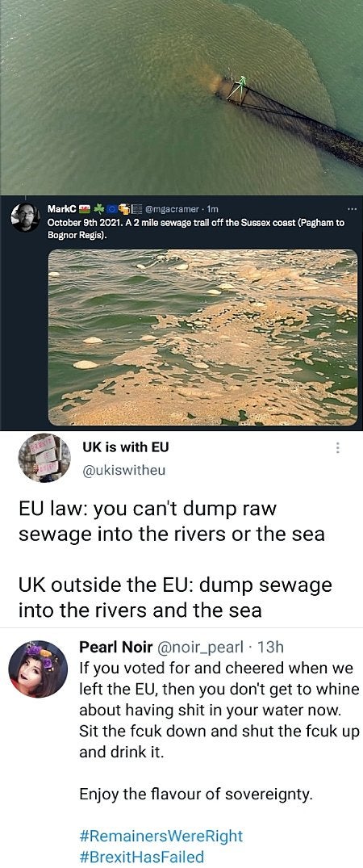The image size is (363, 868).
Task: Open the #RemainersWereRight hashtag
Action: tap(161, 836)
